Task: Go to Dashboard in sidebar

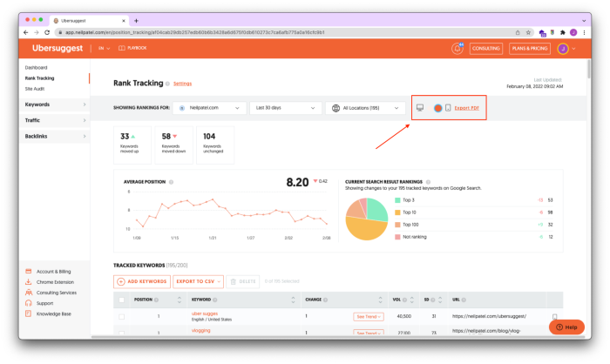Action: pos(37,68)
